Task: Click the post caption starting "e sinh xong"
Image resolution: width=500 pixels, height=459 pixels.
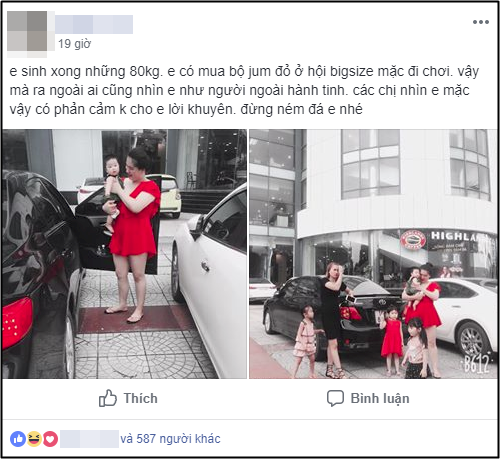Action: 244,90
